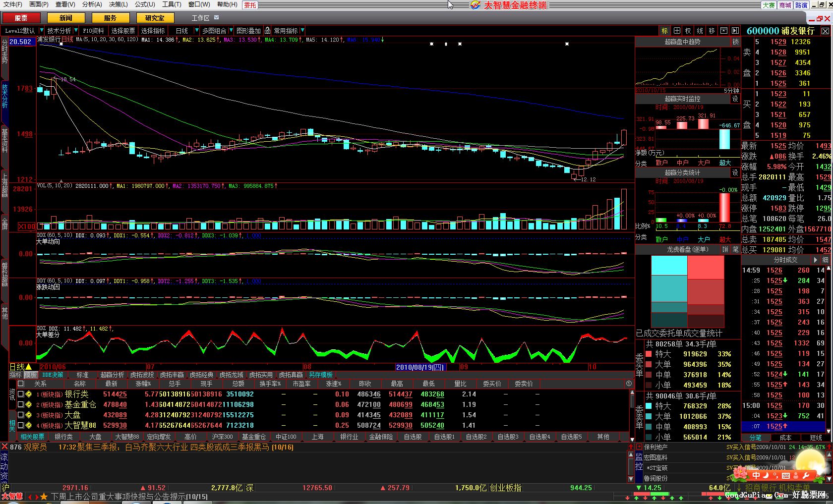833x504 pixels.
Task: Open the 工具(T) menu
Action: (172, 4)
